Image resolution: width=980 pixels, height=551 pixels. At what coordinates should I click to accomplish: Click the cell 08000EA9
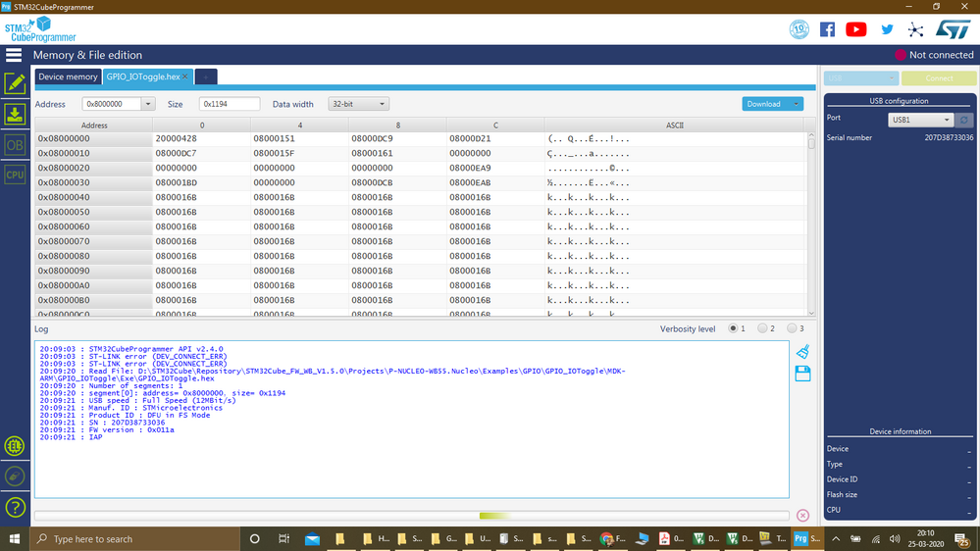point(495,168)
